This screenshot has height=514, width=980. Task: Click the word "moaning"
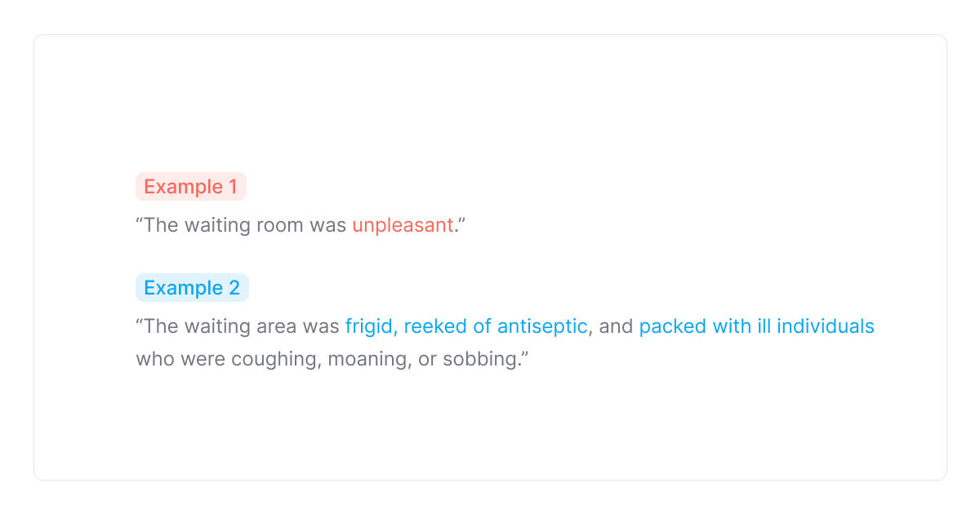369,359
